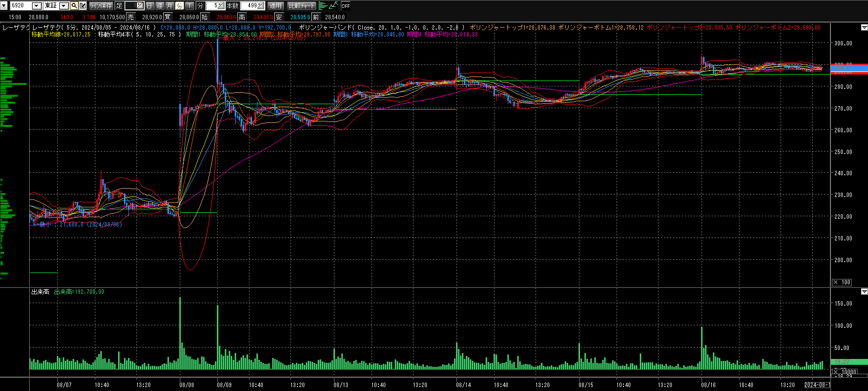Expand the price chart panel menu arrow
This screenshot has width=868, height=391.
(864, 28)
